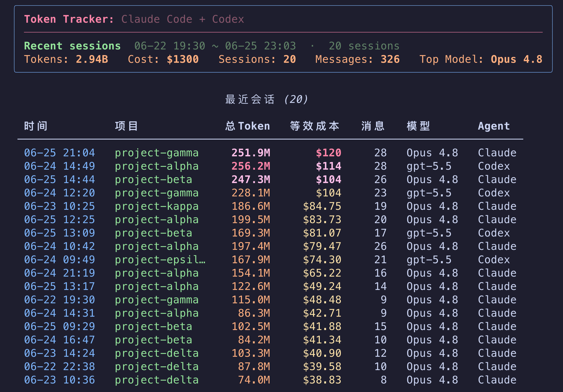The image size is (563, 392).
Task: Click the "$79.47" cost value
Action: 322,246
